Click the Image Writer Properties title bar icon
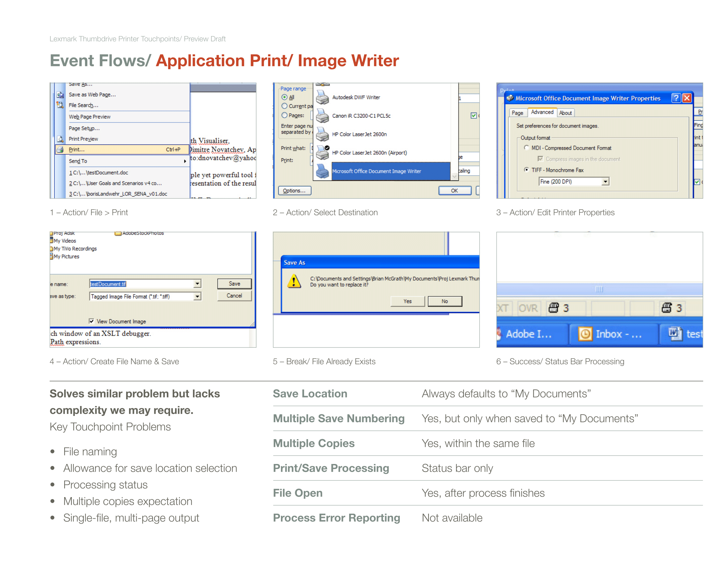 (x=510, y=98)
